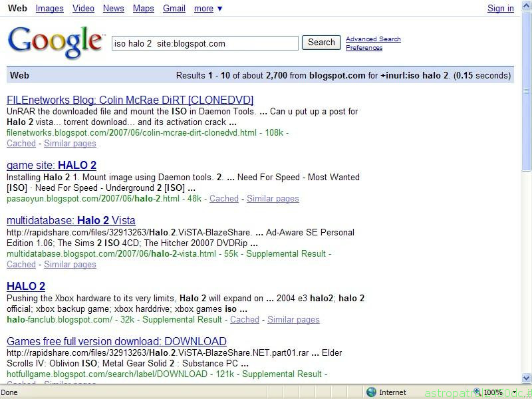Focus the search query input field
The image size is (532, 399).
tap(205, 43)
